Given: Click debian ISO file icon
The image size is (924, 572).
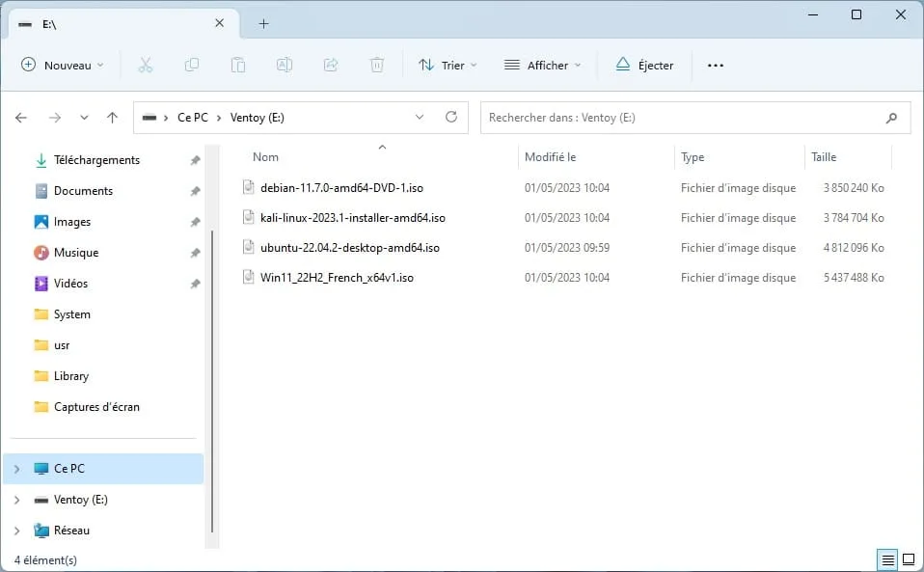Looking at the screenshot, I should point(249,187).
